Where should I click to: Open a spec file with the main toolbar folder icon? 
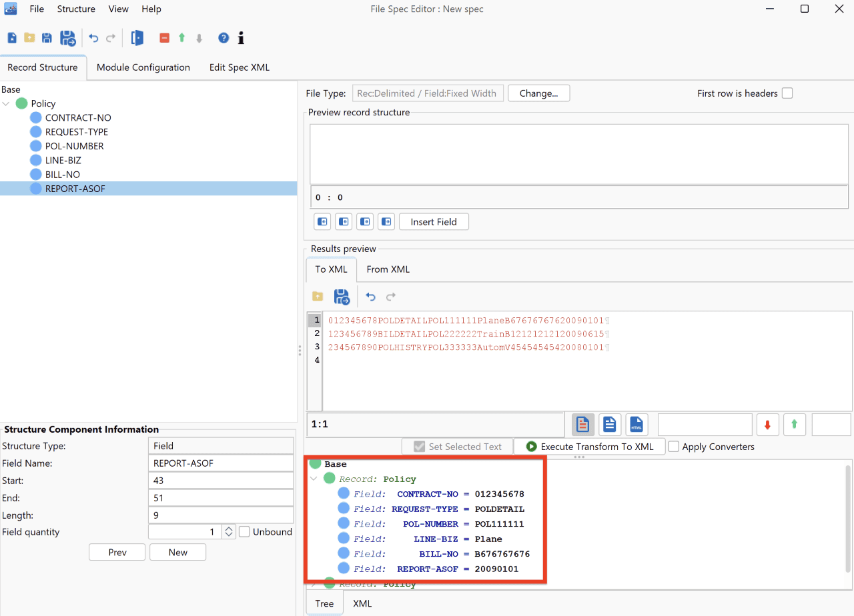29,38
